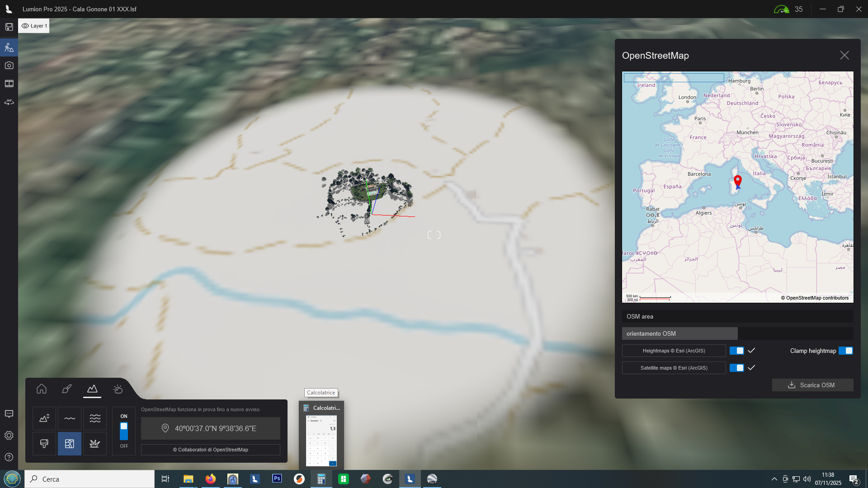Toggle Heightmaps Esri switch
Viewport: 868px width, 488px height.
(737, 351)
